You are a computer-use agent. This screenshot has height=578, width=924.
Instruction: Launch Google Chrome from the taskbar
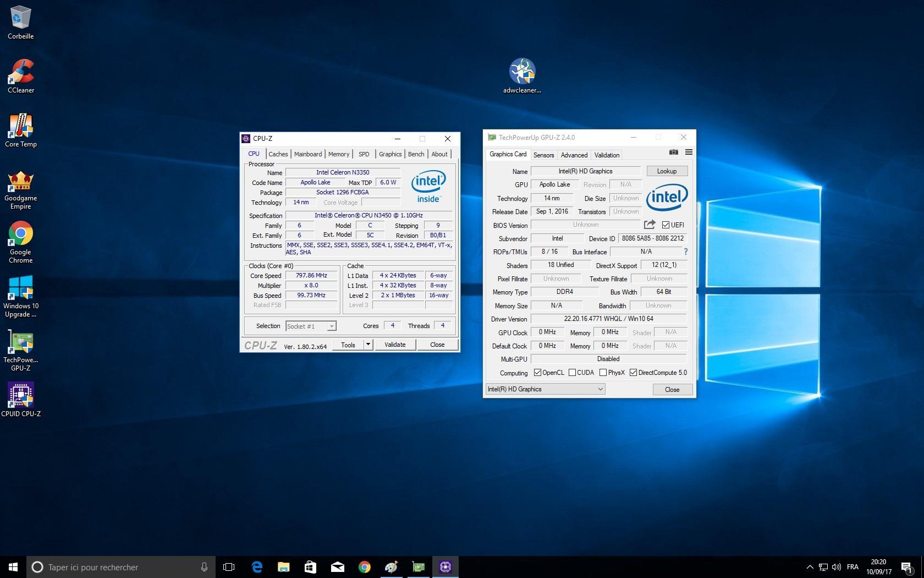click(x=364, y=567)
